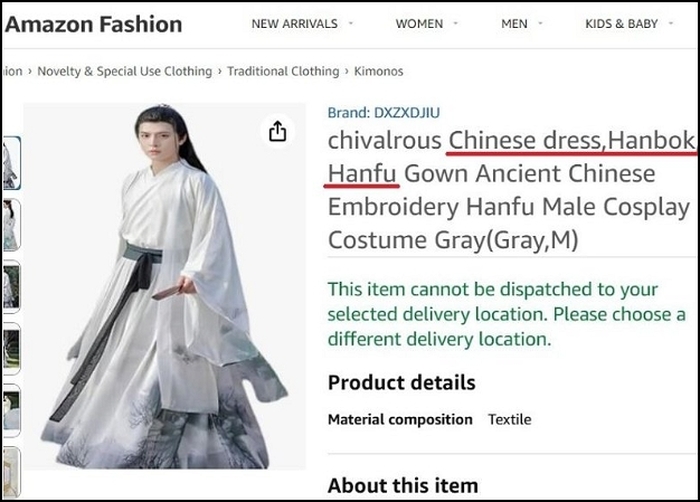Image resolution: width=700 pixels, height=502 pixels.
Task: Open the WOMEN menu
Action: [419, 24]
